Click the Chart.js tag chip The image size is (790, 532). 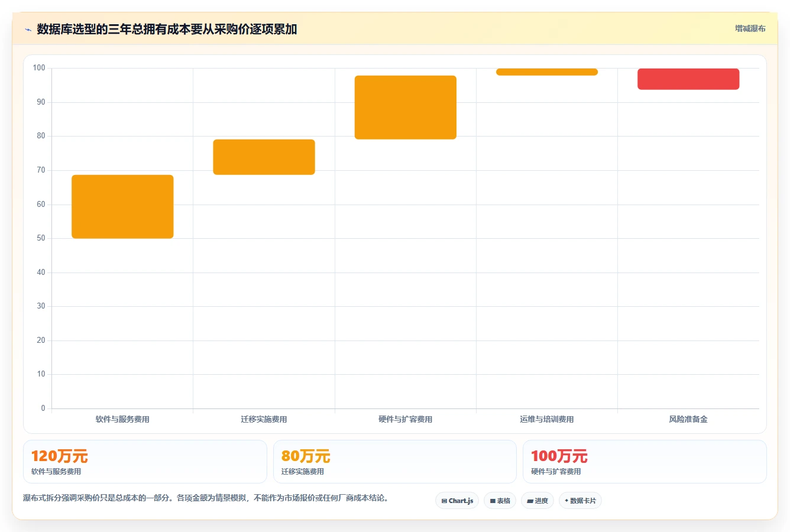pos(457,501)
